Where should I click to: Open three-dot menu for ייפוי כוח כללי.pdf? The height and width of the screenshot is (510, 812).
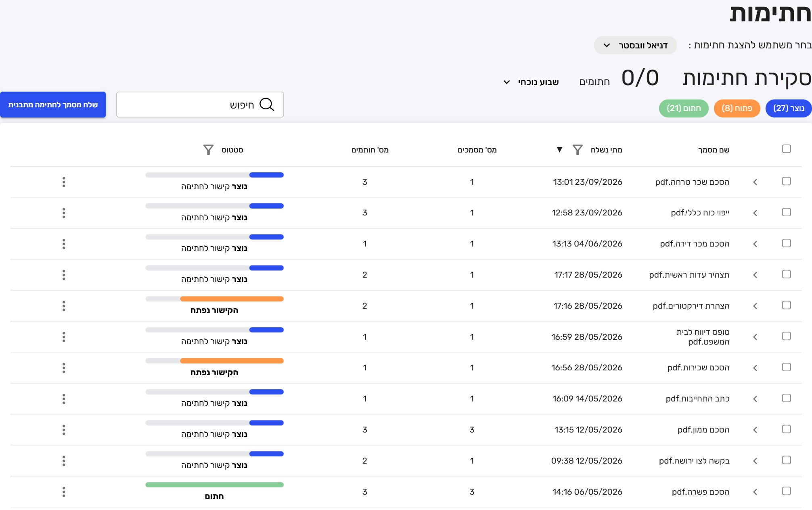[x=64, y=213]
